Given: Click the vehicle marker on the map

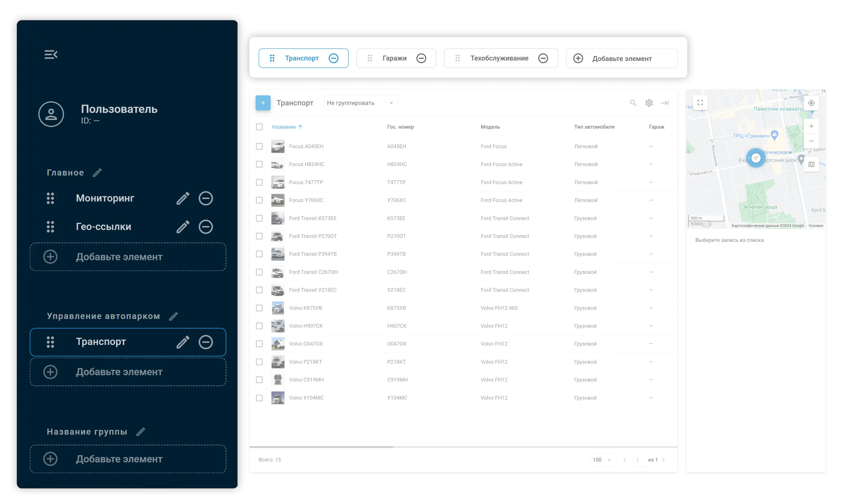Looking at the screenshot, I should pyautogui.click(x=756, y=158).
